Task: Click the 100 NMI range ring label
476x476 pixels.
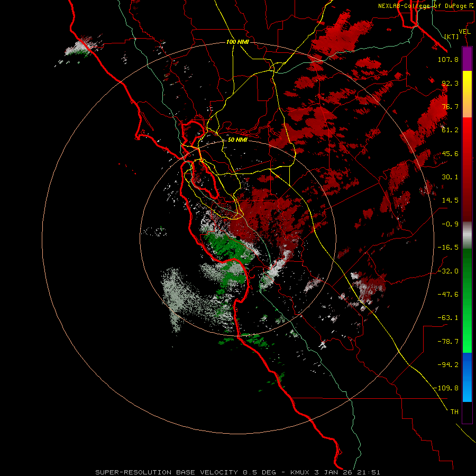Action: [237, 42]
